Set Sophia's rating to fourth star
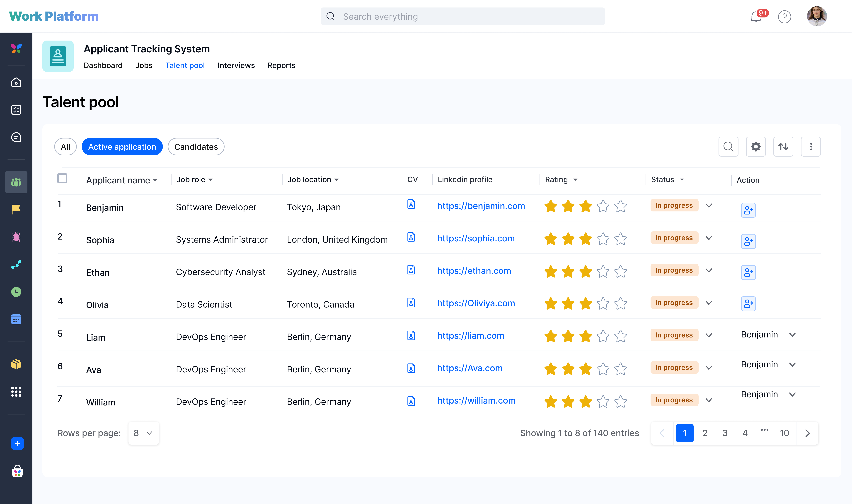The width and height of the screenshot is (852, 504). click(x=603, y=239)
